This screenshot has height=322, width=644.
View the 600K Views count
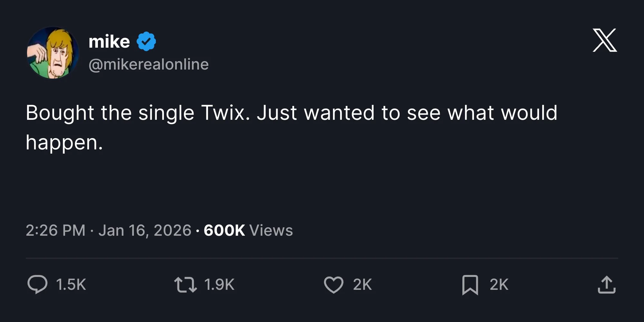pyautogui.click(x=224, y=230)
